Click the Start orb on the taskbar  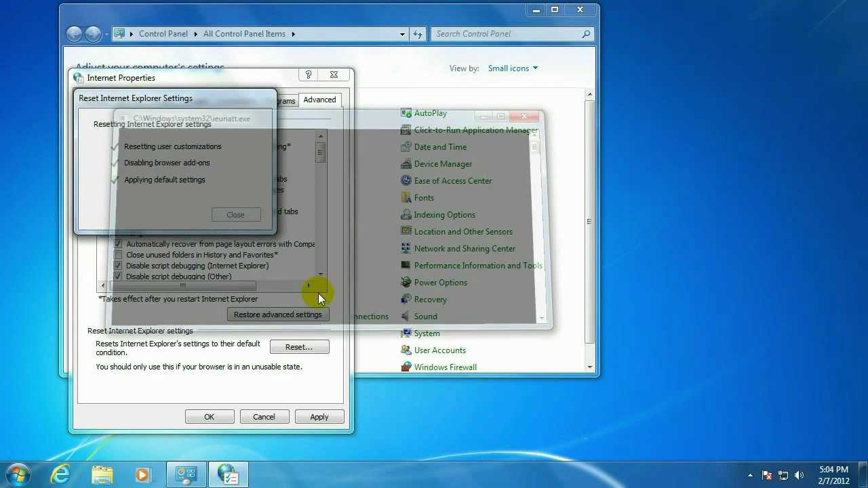[18, 474]
